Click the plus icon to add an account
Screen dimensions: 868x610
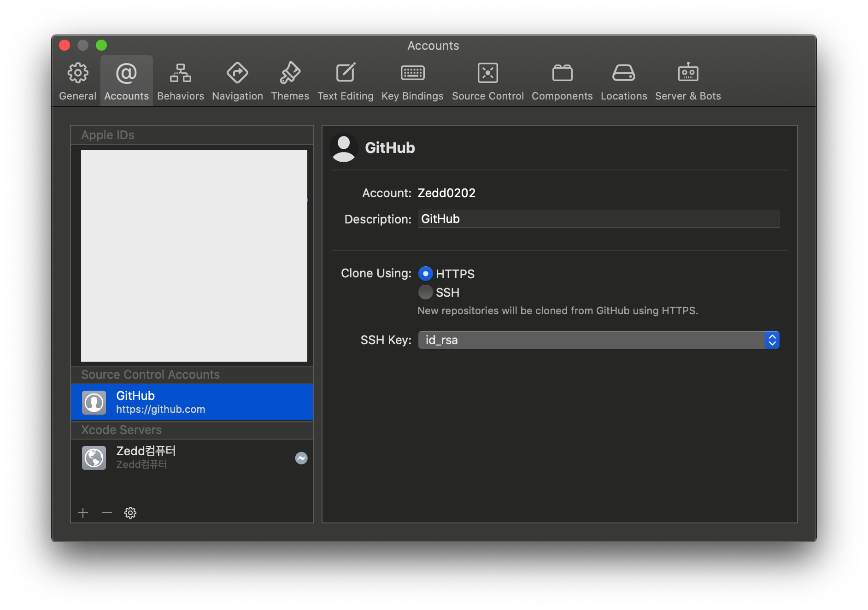click(x=83, y=513)
